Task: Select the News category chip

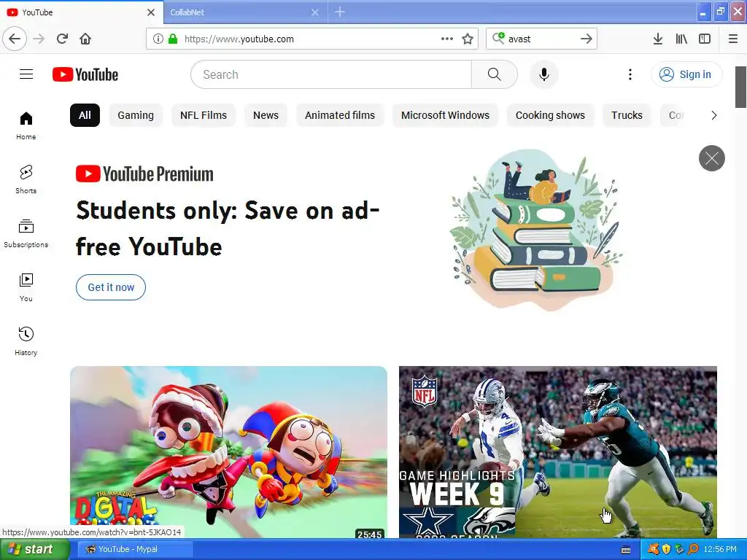Action: pos(266,115)
